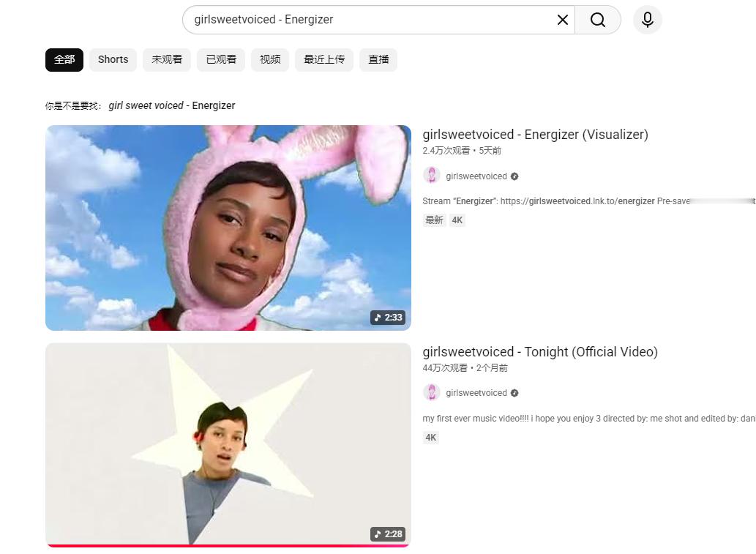The image size is (756, 554).
Task: Click the 2:28 duration badge
Action: (x=388, y=534)
